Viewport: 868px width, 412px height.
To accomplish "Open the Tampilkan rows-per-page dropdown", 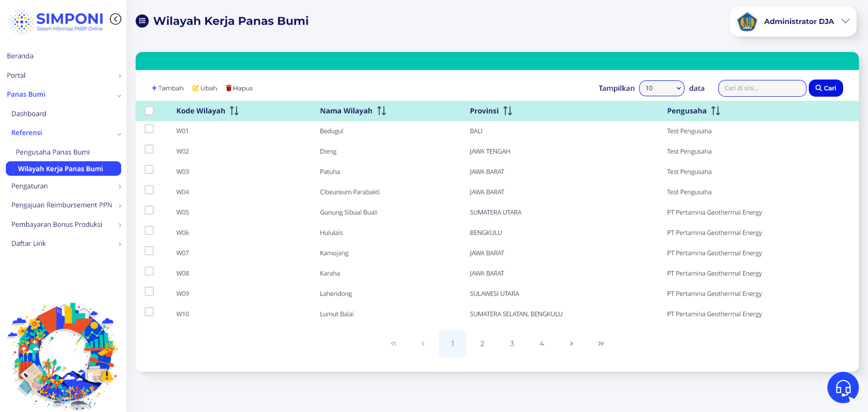I will coord(662,88).
